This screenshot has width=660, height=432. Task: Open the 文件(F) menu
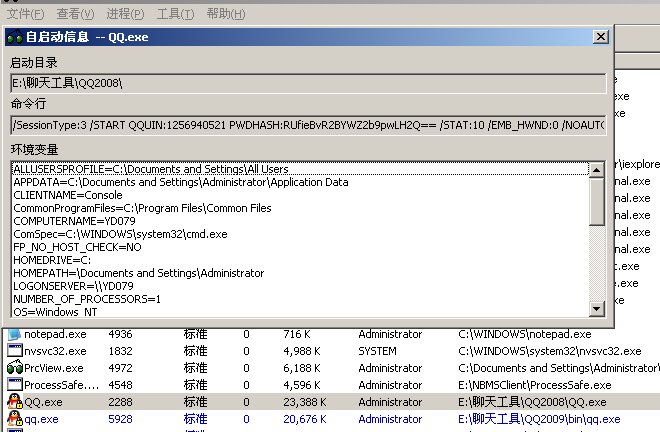point(25,14)
